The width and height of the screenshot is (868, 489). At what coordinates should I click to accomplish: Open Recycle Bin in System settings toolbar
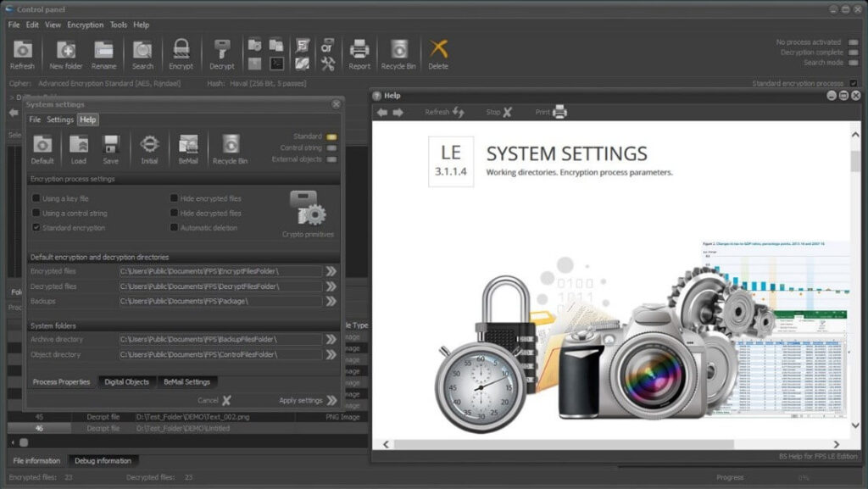click(231, 150)
